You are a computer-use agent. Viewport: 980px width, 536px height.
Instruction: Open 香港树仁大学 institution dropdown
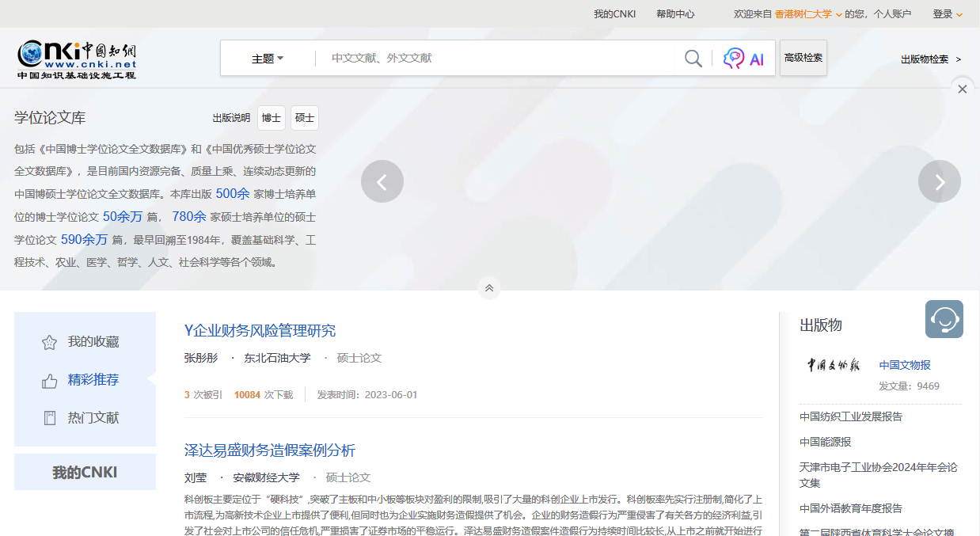click(x=807, y=14)
